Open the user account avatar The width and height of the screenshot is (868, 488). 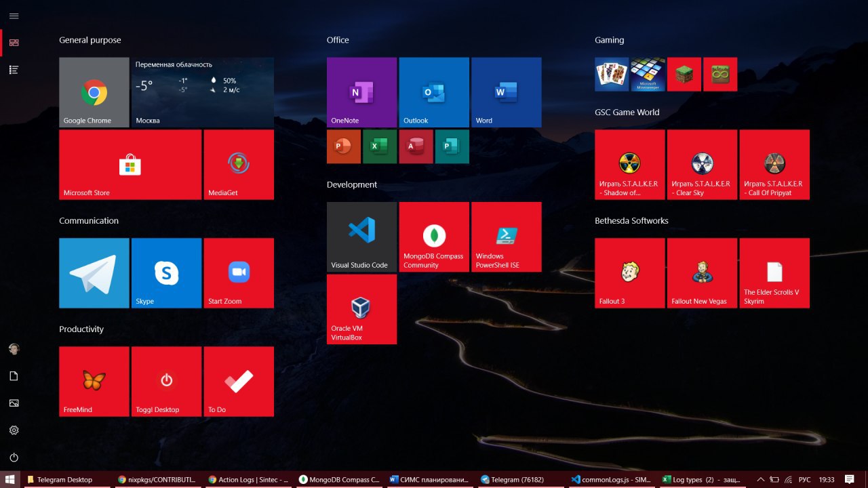(14, 349)
